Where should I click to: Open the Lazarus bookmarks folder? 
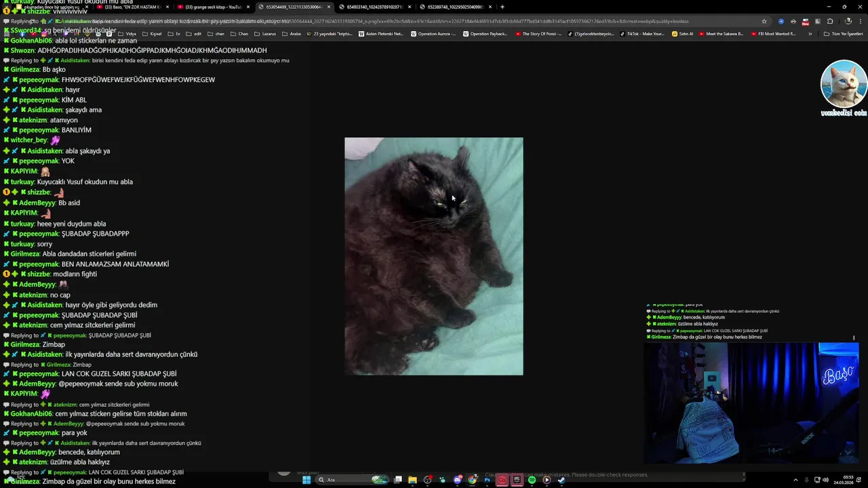pos(265,34)
